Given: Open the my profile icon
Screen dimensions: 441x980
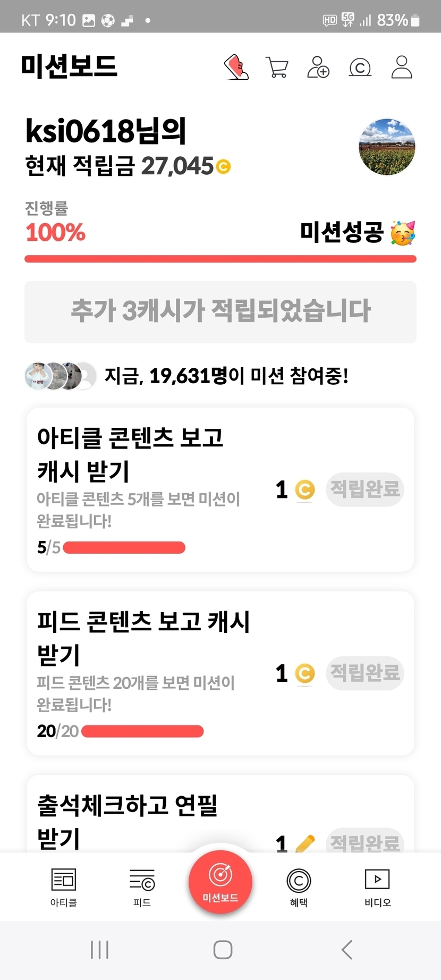Looking at the screenshot, I should [402, 67].
